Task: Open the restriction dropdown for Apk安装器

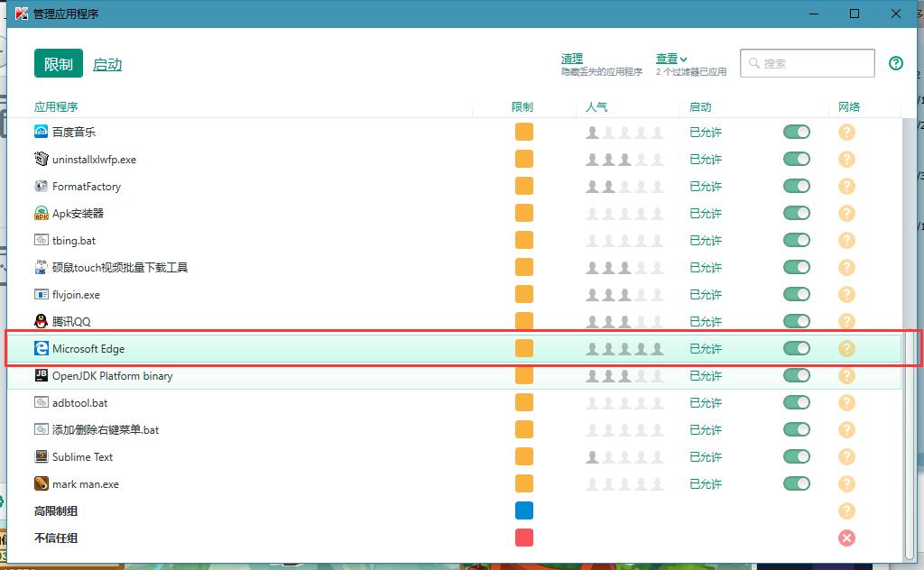Action: [x=524, y=213]
